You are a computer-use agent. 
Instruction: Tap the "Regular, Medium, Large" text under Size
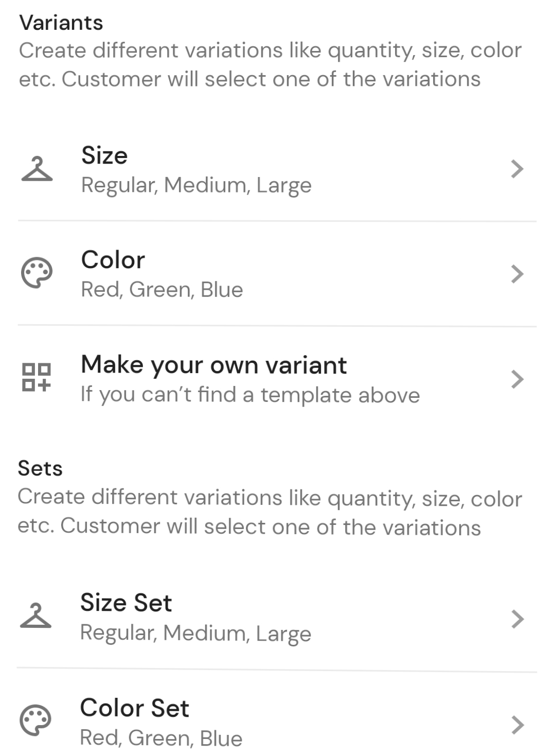pyautogui.click(x=196, y=185)
